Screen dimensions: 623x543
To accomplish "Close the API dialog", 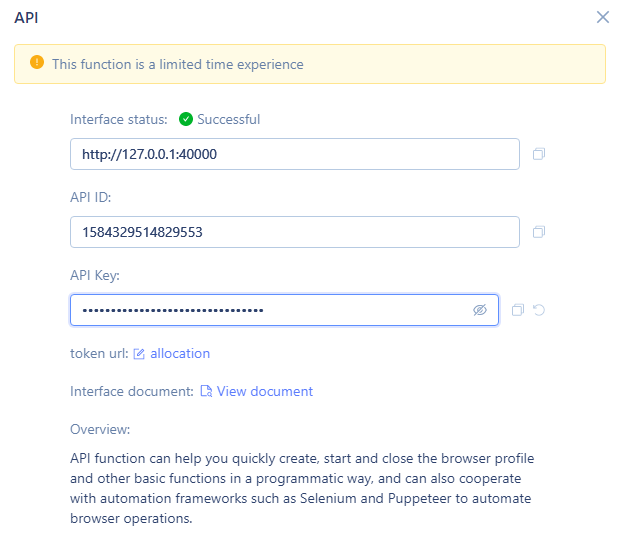I will point(603,17).
